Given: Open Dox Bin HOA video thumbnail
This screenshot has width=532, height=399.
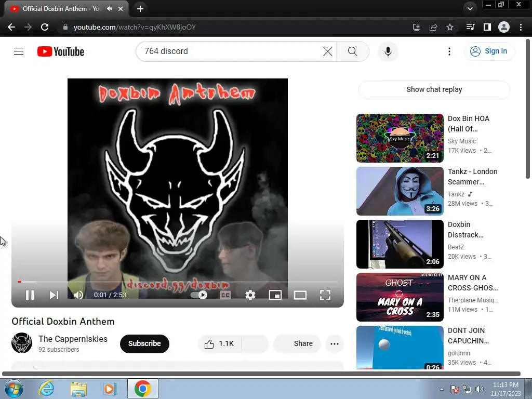Looking at the screenshot, I should 400,138.
